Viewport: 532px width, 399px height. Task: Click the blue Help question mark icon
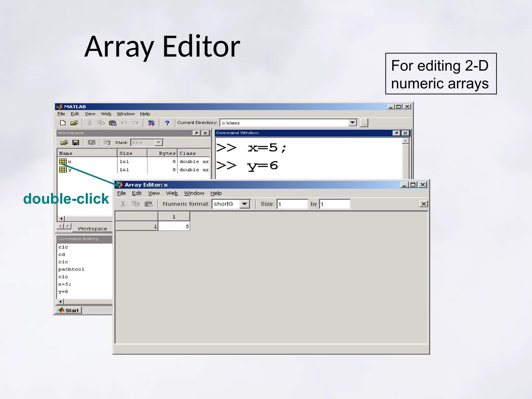167,123
